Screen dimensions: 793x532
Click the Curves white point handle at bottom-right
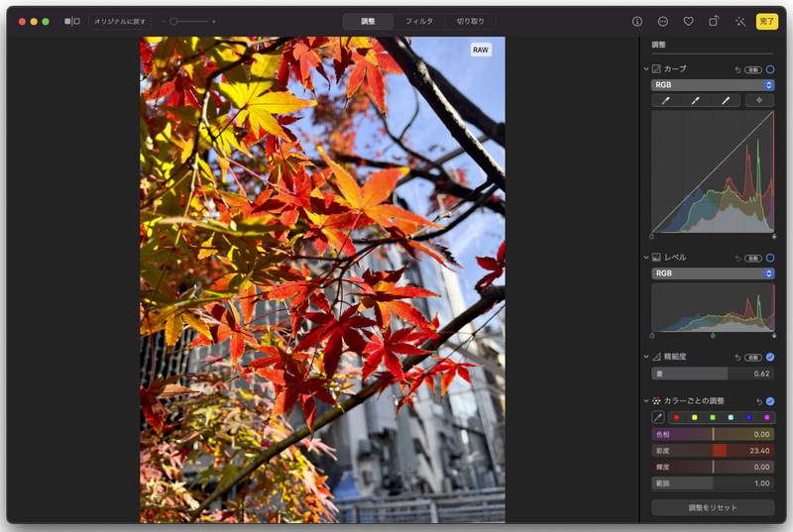774,236
